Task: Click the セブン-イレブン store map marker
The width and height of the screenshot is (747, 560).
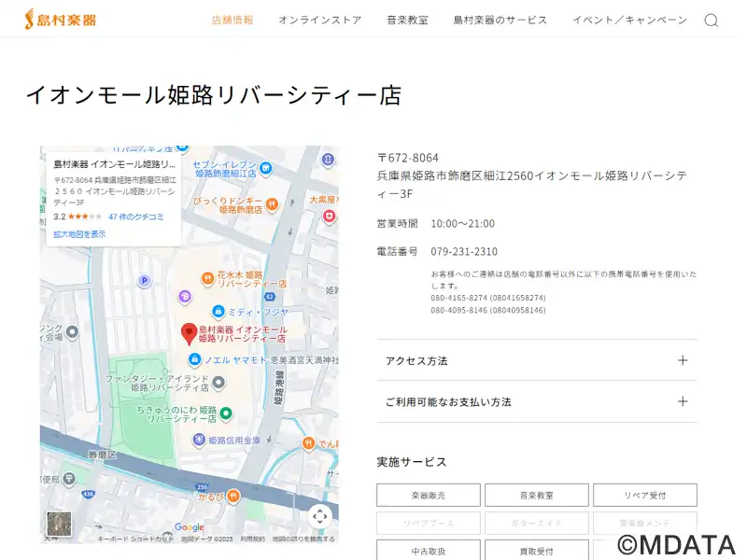Action: tap(266, 168)
